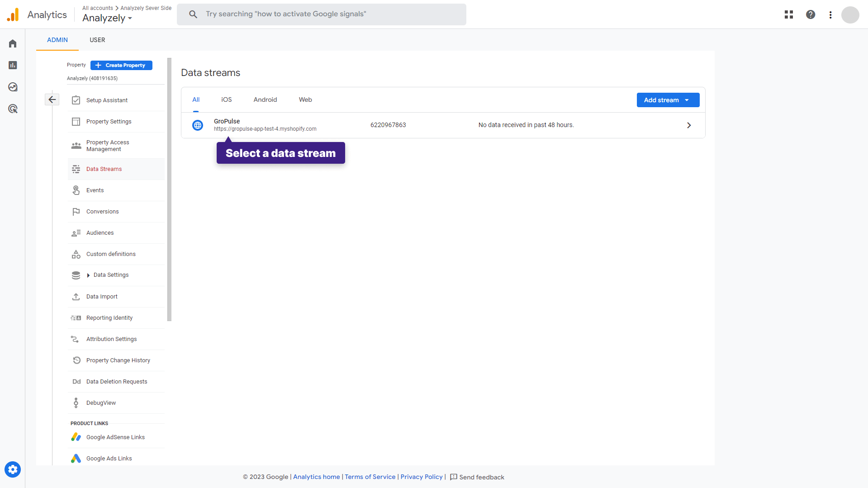The height and width of the screenshot is (488, 868).
Task: Open the Reports bar chart icon
Action: pos(13,65)
